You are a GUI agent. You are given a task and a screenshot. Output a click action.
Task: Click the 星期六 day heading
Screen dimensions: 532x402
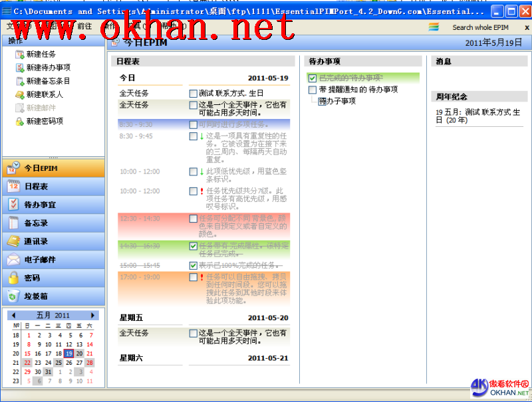(131, 358)
